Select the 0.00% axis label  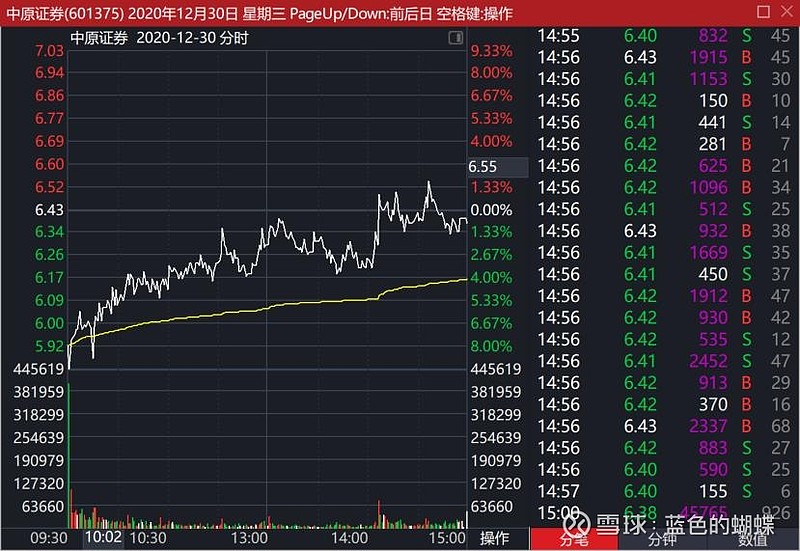pyautogui.click(x=491, y=210)
